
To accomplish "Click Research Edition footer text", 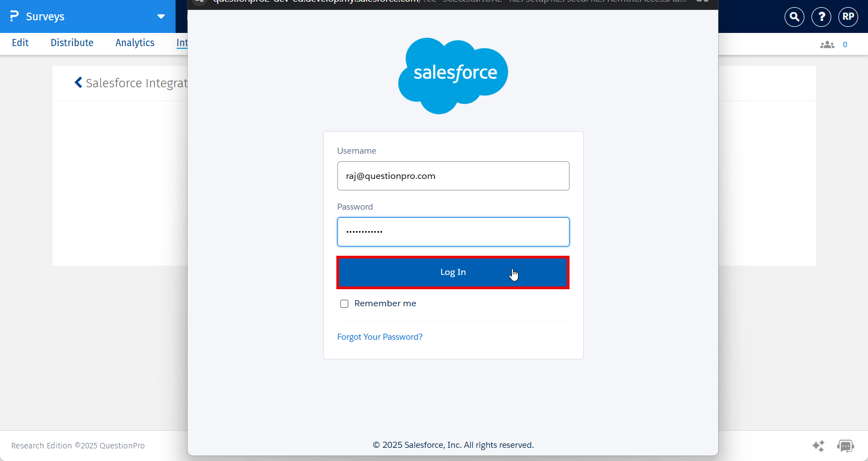I will pyautogui.click(x=78, y=446).
